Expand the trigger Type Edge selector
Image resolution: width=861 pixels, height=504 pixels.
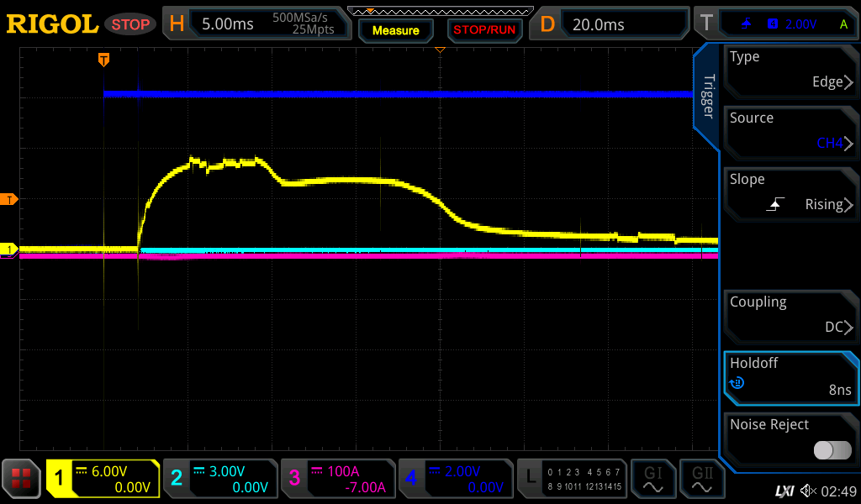[790, 71]
